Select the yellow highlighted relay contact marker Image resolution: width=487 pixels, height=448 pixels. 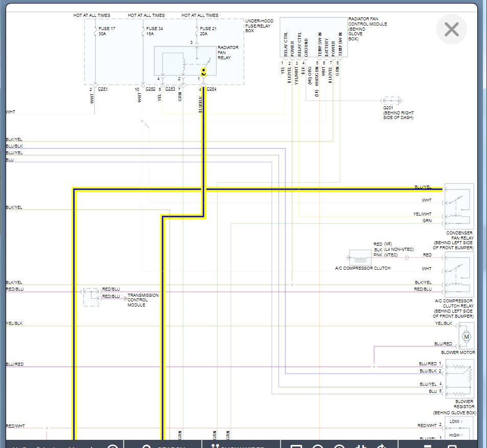tap(203, 72)
